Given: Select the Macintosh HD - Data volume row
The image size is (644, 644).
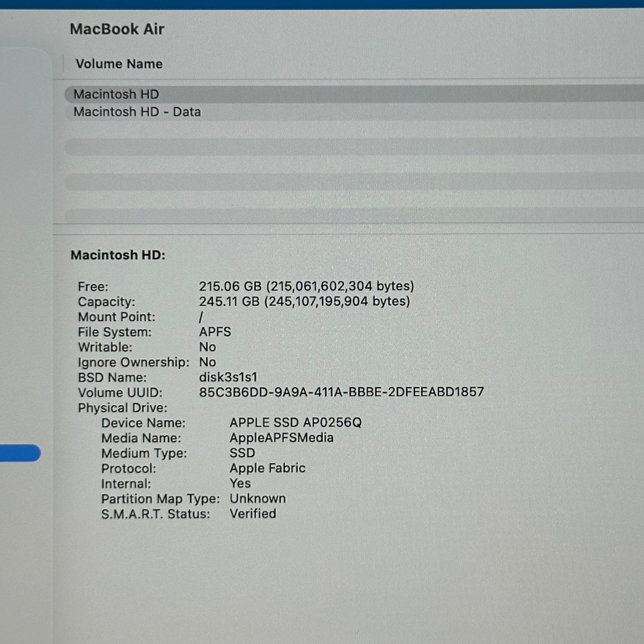Looking at the screenshot, I should [x=137, y=112].
